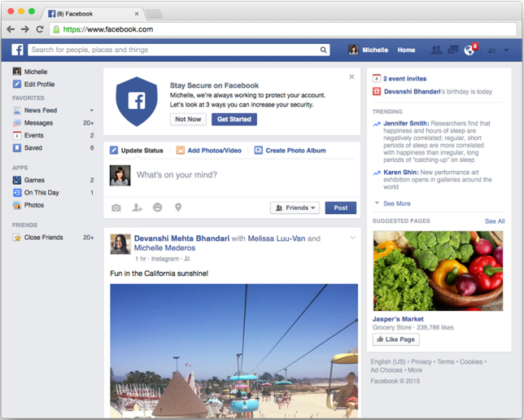Open the privacy shortcuts lock icon

point(491,50)
